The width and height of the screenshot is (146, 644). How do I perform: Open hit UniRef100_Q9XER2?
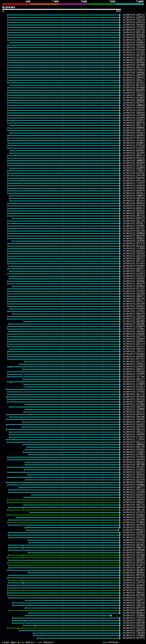pos(134,25)
